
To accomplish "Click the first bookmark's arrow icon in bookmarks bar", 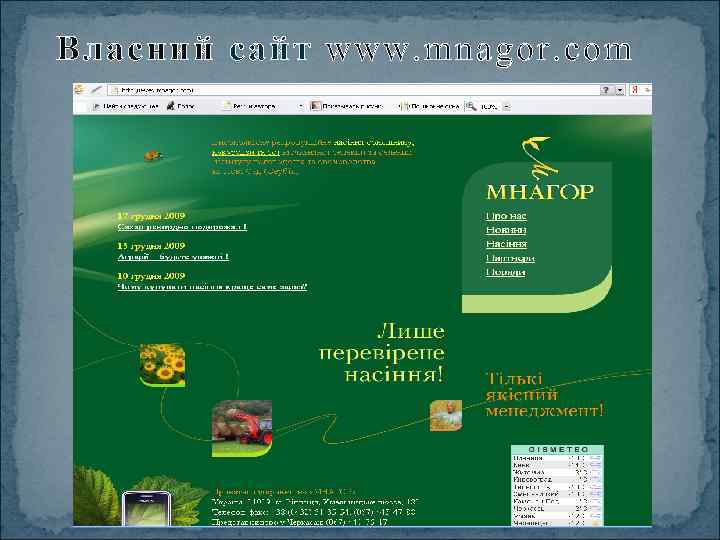I will click(96, 107).
